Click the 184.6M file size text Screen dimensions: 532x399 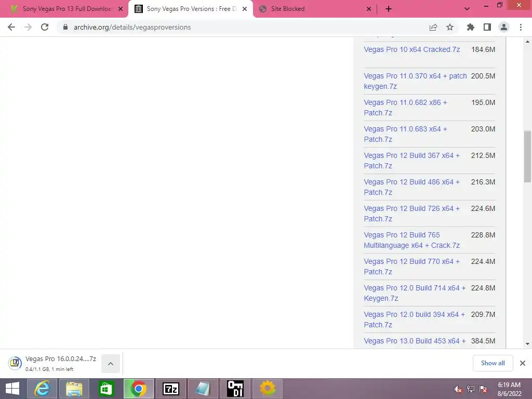point(483,49)
